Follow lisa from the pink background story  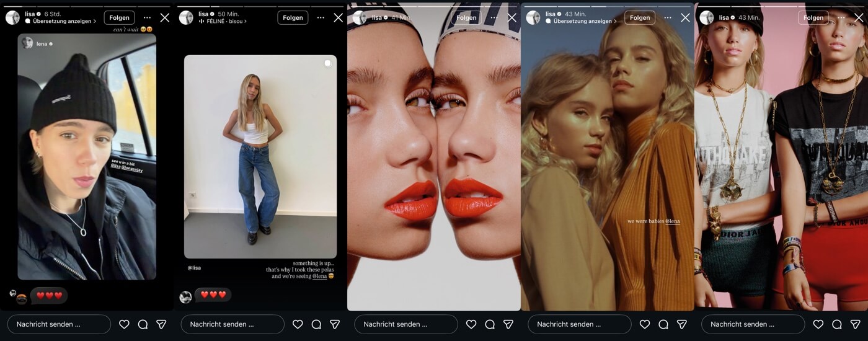(813, 18)
